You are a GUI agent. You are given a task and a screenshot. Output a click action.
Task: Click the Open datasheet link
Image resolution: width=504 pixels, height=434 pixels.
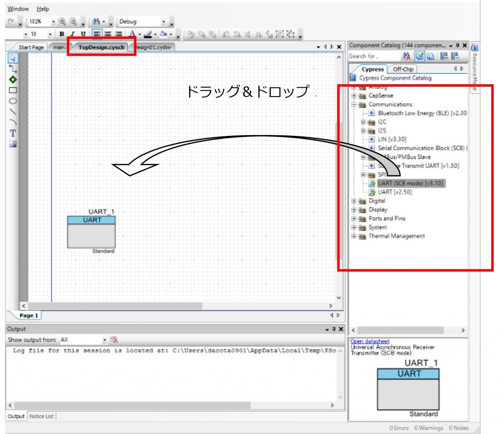[370, 341]
